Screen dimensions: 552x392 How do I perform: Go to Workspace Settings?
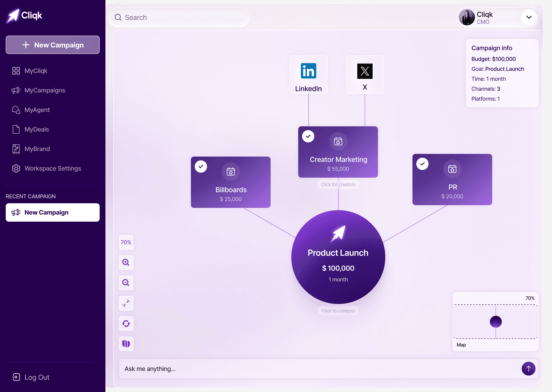coord(53,168)
